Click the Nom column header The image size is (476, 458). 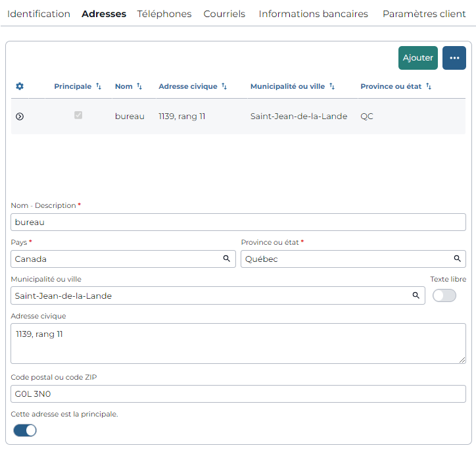coord(124,86)
